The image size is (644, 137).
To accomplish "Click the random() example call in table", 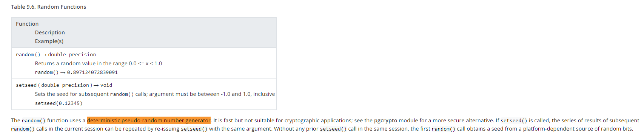I will click(47, 72).
